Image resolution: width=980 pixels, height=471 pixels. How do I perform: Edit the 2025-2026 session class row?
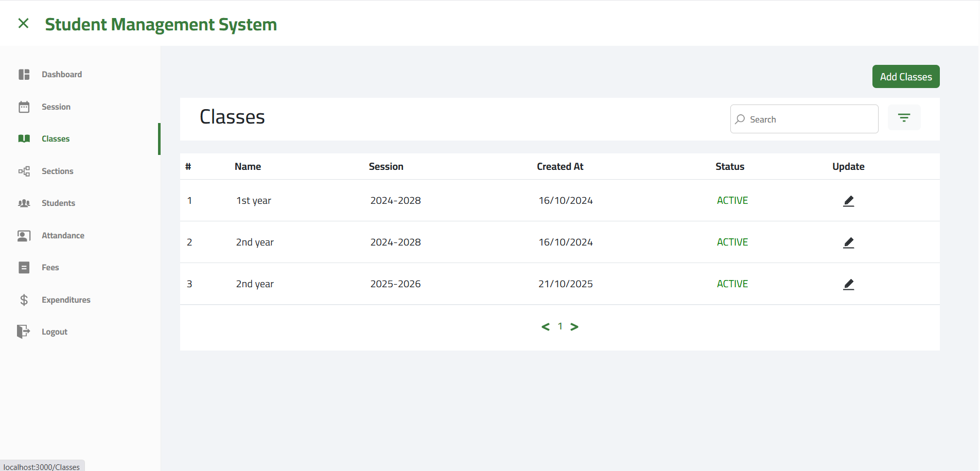848,284
